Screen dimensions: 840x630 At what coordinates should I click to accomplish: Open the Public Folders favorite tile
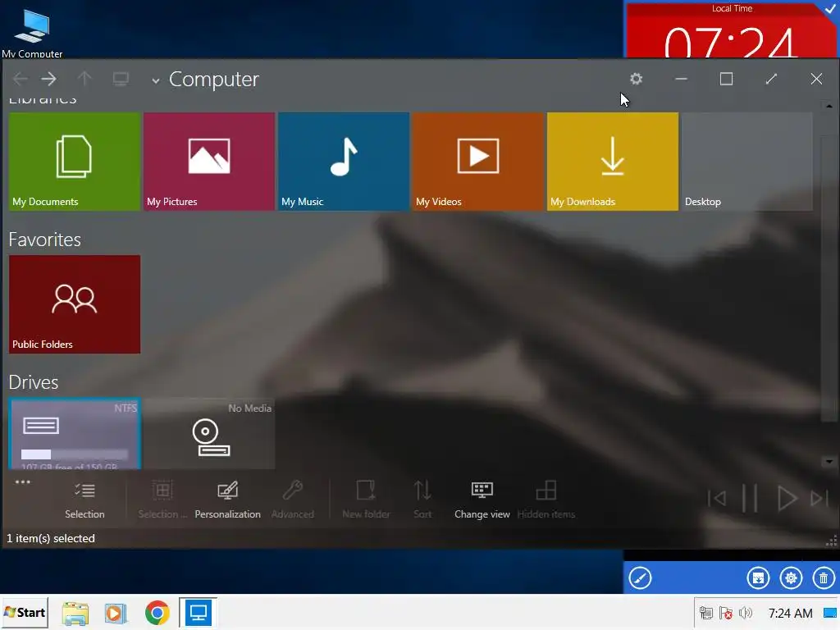click(75, 304)
